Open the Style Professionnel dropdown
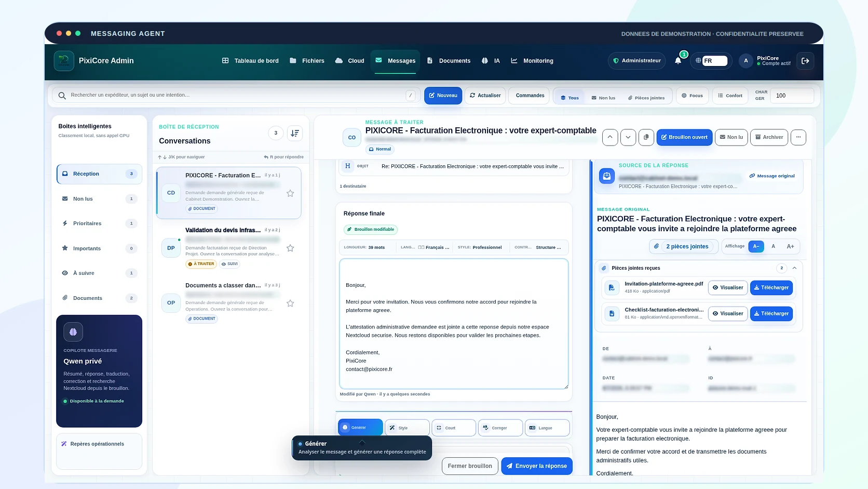This screenshot has width=868, height=489. [x=480, y=247]
